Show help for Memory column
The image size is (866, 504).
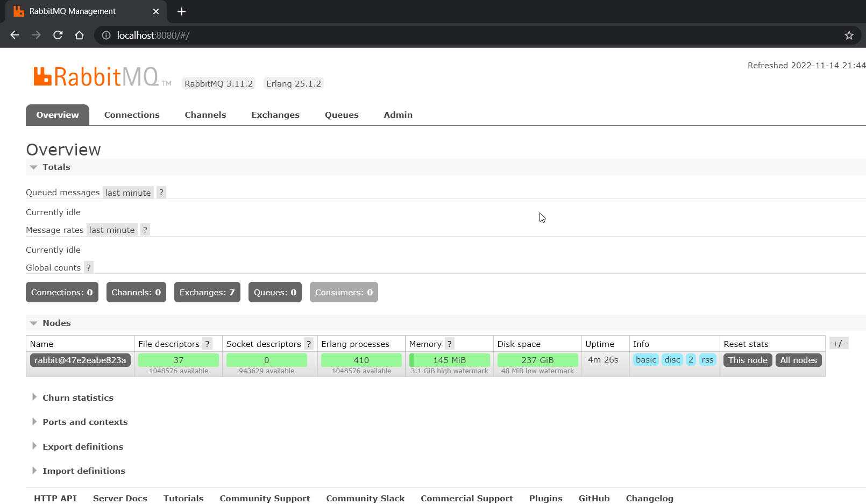pyautogui.click(x=450, y=344)
